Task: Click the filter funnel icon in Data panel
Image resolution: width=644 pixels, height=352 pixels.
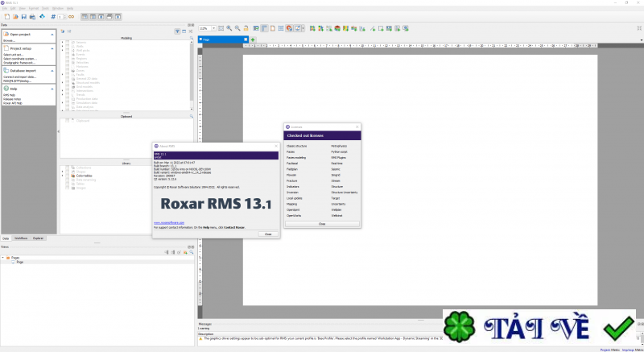Action: click(x=177, y=31)
